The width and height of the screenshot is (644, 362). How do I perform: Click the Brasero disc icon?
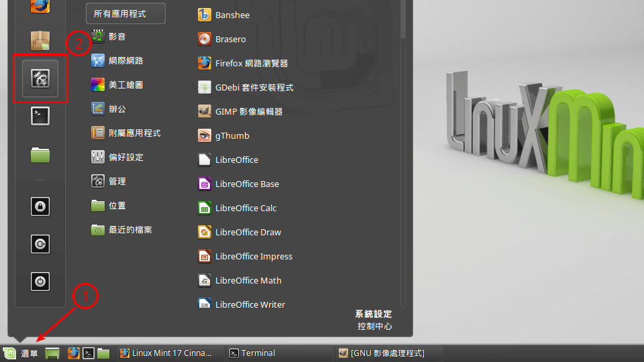(x=205, y=39)
